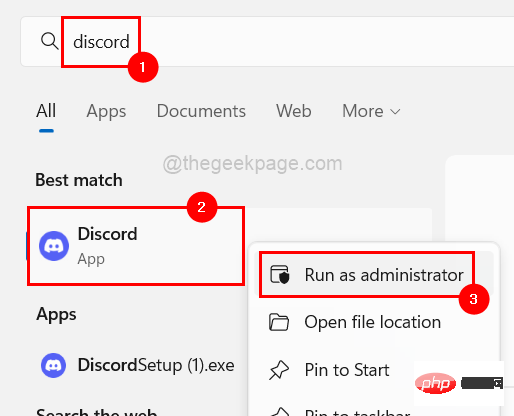Open the DiscordSetup (1).exe result
This screenshot has width=514, height=416.
coord(137,365)
